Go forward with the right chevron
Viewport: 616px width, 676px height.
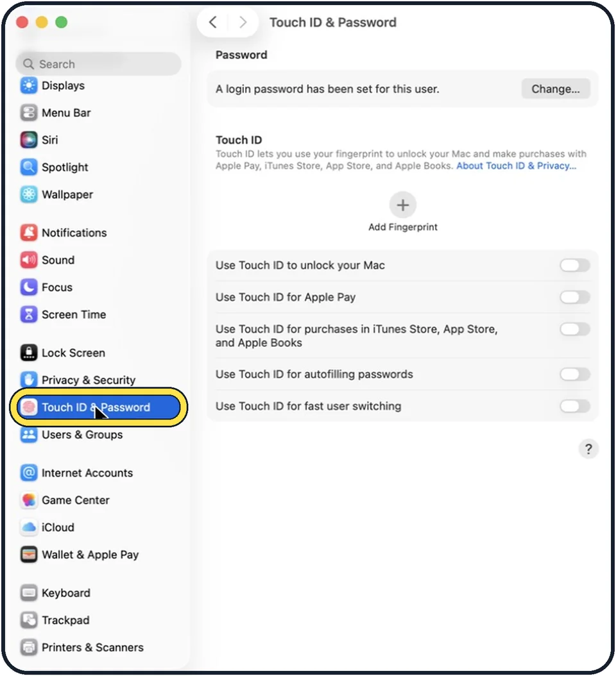pyautogui.click(x=243, y=22)
